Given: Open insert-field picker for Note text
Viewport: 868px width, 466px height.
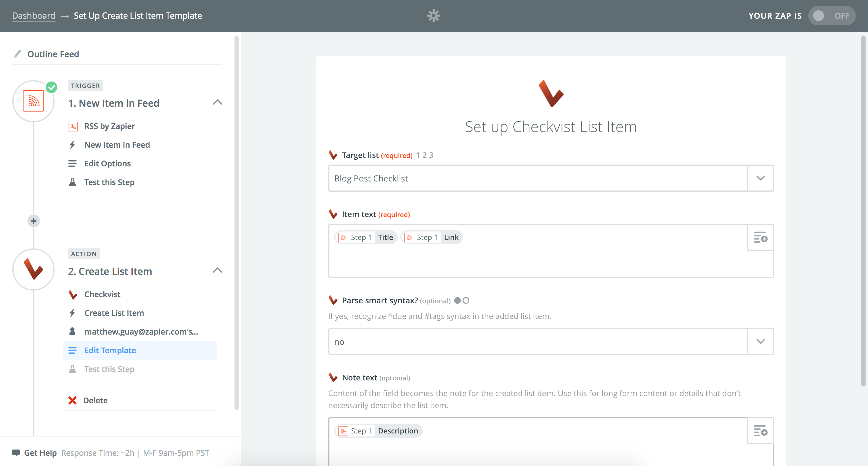Looking at the screenshot, I should click(x=760, y=431).
